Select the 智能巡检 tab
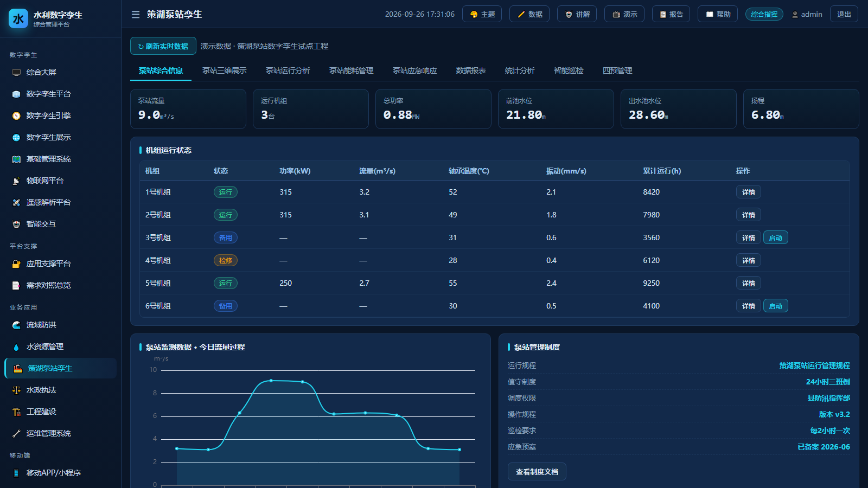 (x=569, y=70)
